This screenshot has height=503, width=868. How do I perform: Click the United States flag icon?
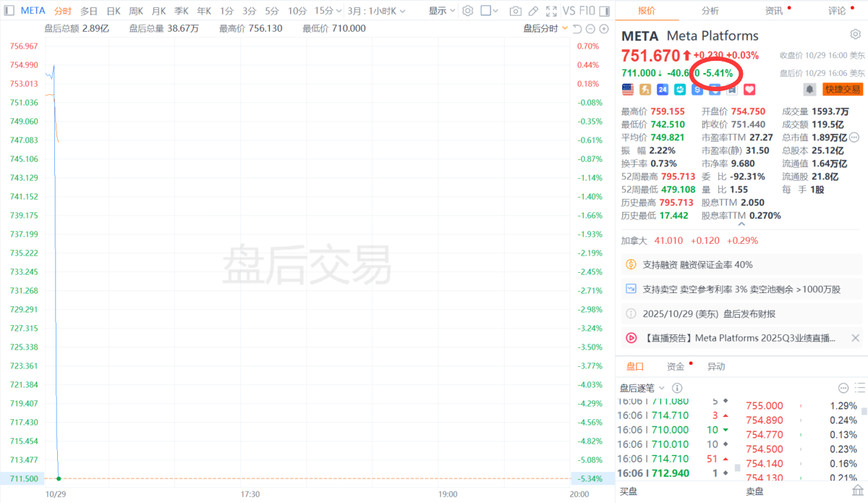pos(628,89)
